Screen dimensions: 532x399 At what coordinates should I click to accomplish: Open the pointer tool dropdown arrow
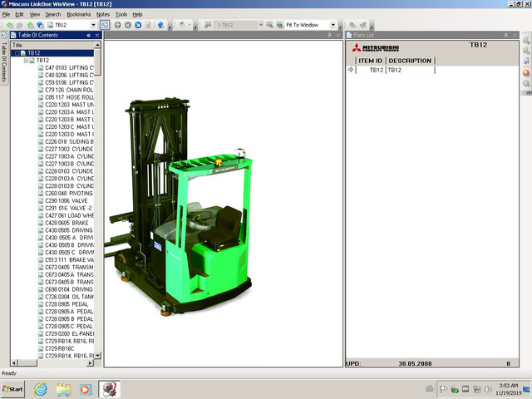pos(190,25)
